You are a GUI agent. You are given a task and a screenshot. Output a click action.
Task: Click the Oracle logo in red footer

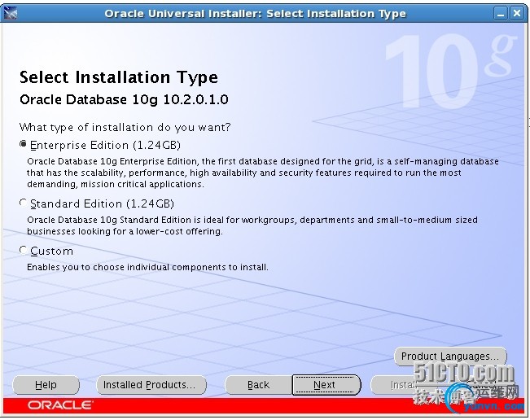(60, 405)
